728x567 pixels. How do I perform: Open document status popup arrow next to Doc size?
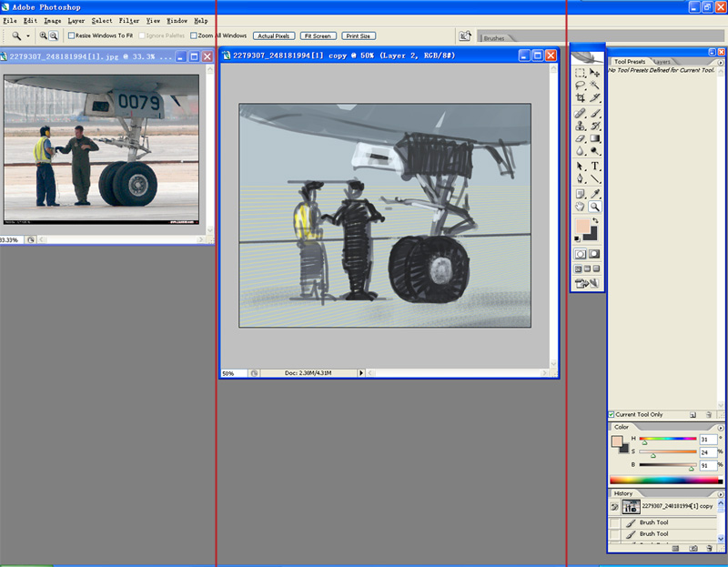click(x=361, y=373)
